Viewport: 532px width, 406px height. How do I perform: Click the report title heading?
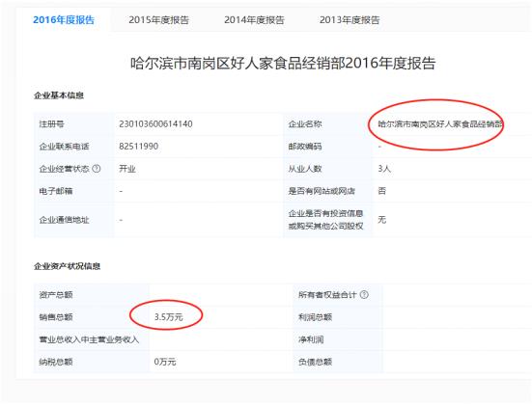[x=283, y=64]
